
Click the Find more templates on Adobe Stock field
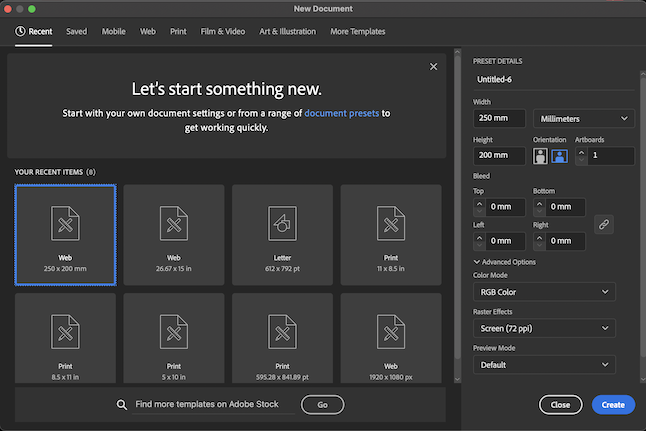[213, 405]
